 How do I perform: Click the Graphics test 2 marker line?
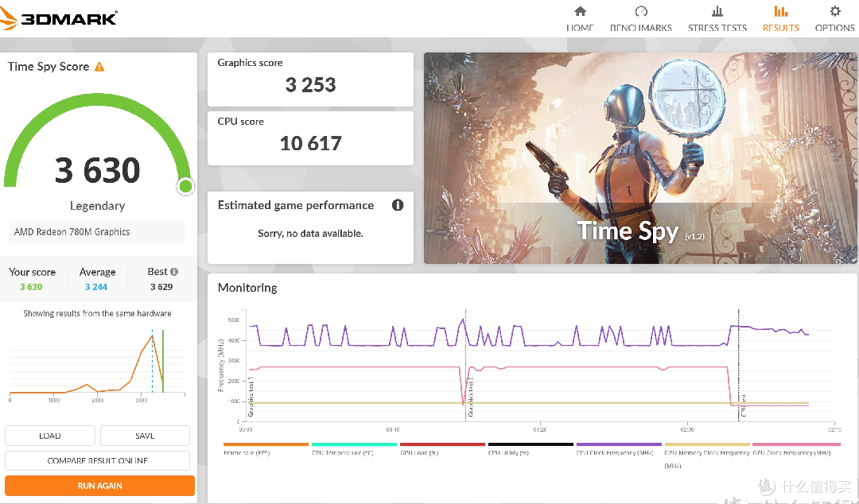(x=465, y=365)
